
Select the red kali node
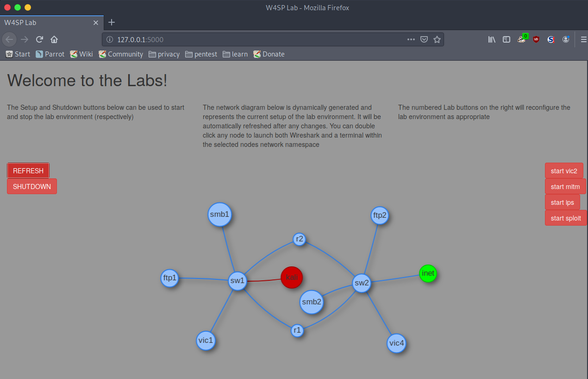click(x=292, y=278)
